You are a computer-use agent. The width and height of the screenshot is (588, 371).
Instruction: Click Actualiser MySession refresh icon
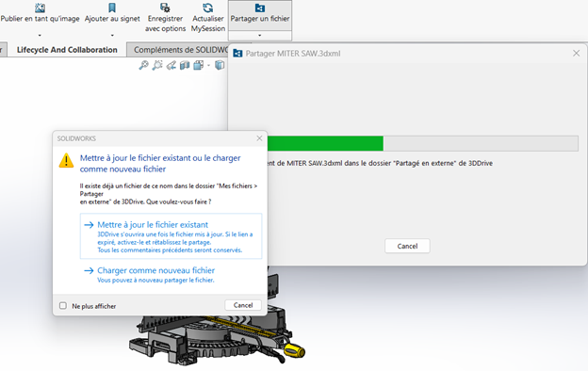tap(207, 8)
